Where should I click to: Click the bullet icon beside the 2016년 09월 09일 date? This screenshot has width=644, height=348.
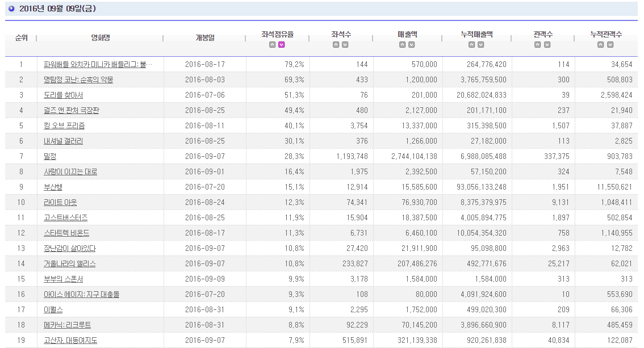coord(12,9)
